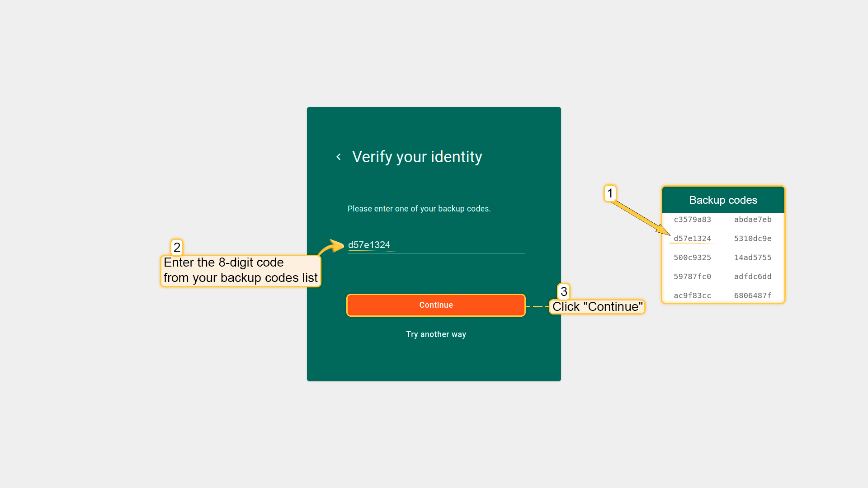
Task: Click the 'Verify your identity' heading
Action: click(417, 157)
